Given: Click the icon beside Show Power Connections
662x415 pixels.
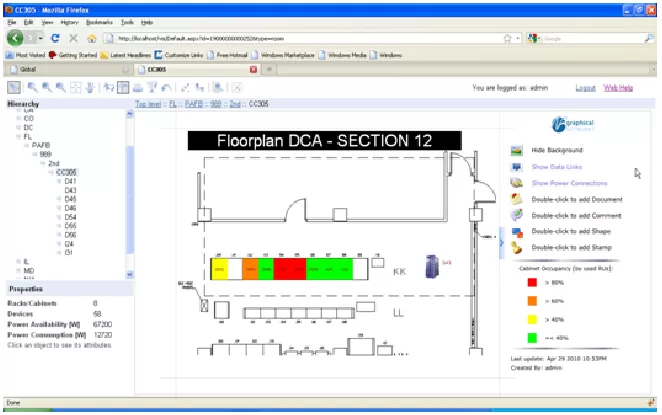Looking at the screenshot, I should (516, 183).
